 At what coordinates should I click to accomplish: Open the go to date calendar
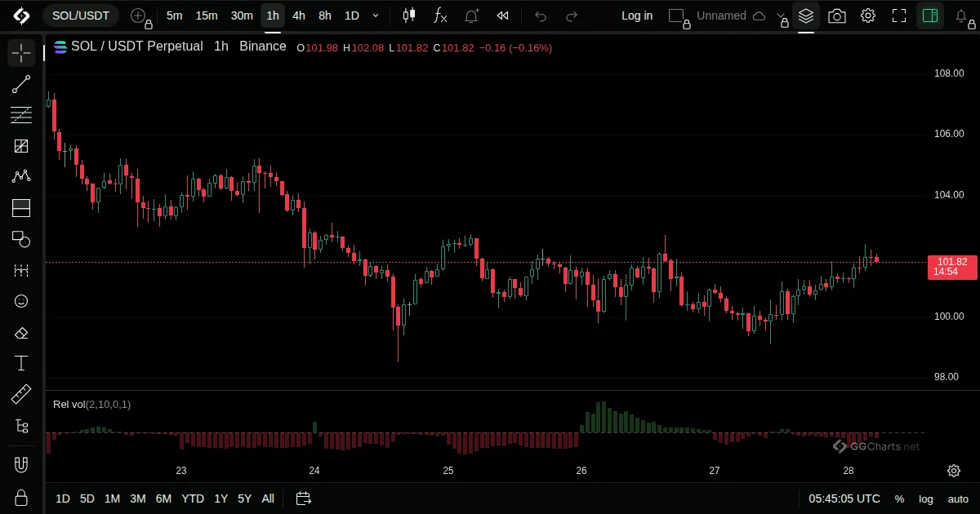(304, 498)
